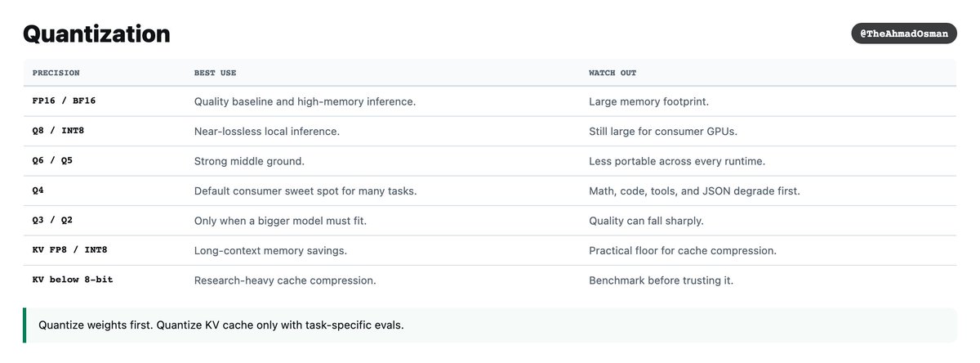Click 'Quality baseline and high-memory inference' text

click(x=305, y=101)
